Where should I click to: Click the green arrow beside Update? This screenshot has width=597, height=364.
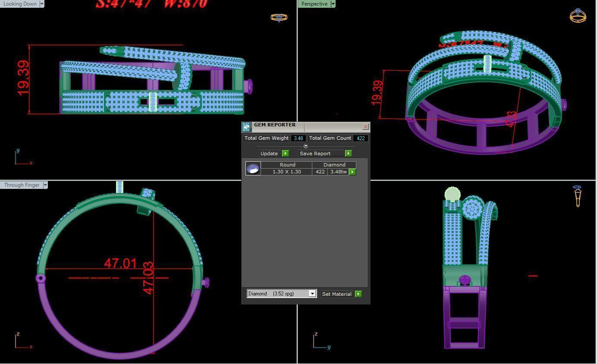pos(285,153)
